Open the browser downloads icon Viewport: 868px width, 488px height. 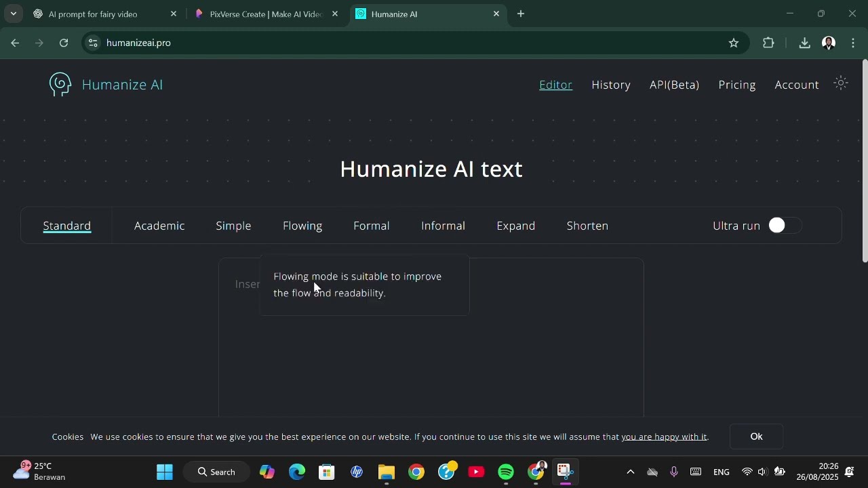804,43
